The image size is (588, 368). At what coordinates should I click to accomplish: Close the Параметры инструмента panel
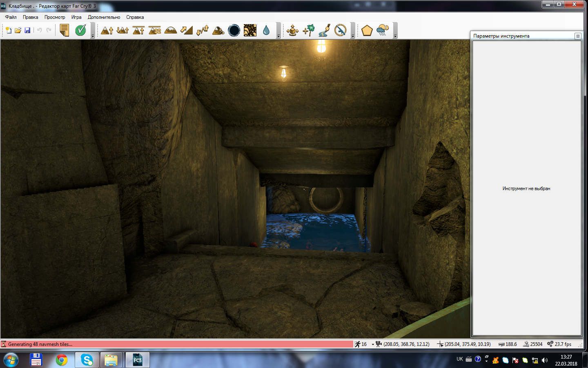click(x=578, y=36)
